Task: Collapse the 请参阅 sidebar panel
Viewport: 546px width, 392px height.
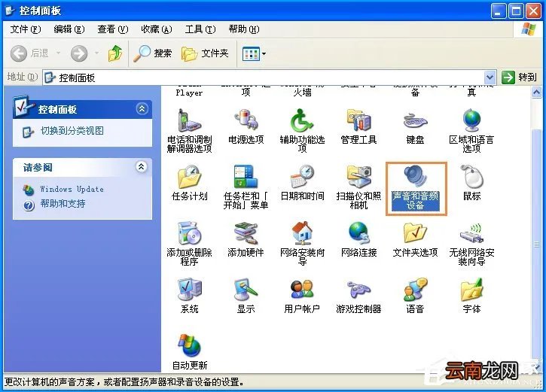Action: click(x=141, y=166)
